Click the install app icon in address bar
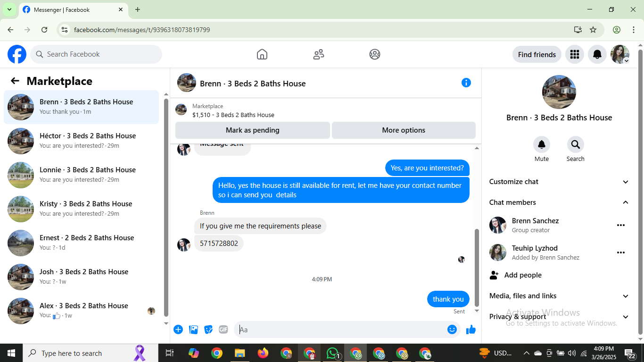644x362 pixels. tap(578, 30)
